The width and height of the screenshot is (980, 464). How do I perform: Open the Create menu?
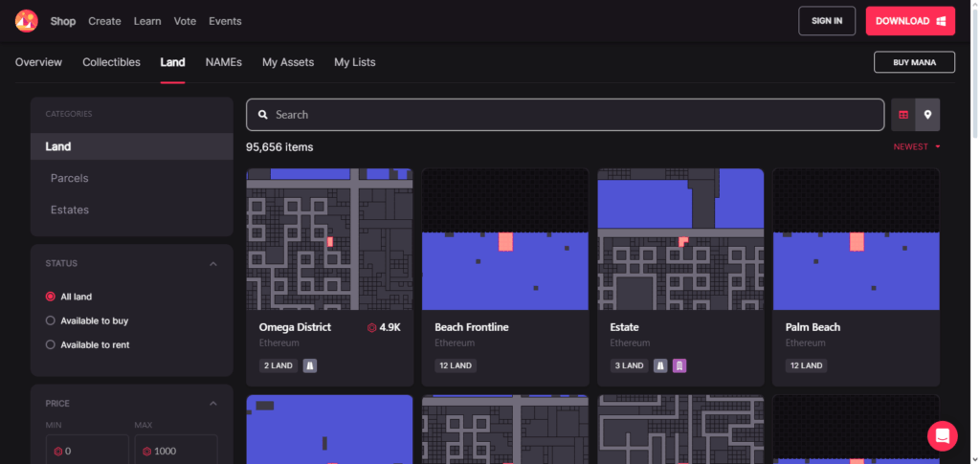point(104,21)
